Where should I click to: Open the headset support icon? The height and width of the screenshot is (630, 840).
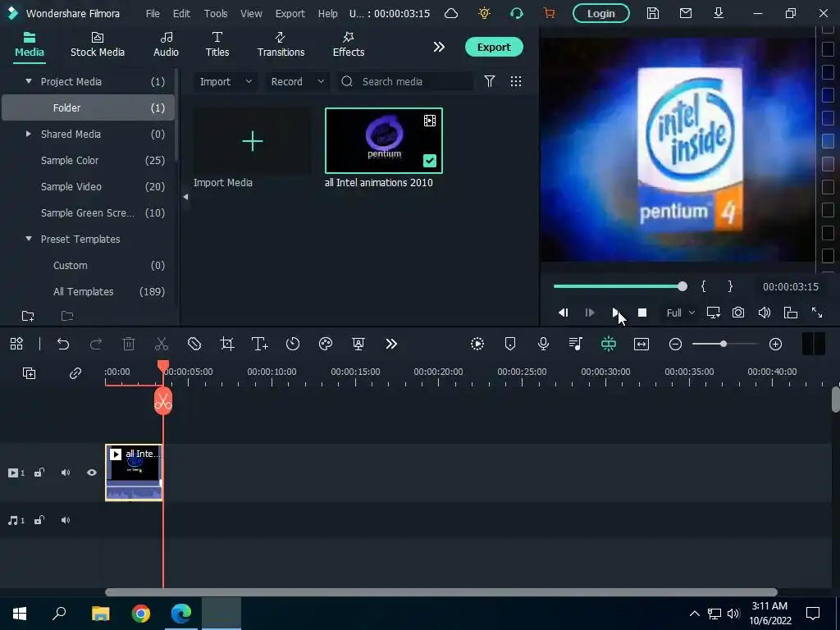click(517, 13)
